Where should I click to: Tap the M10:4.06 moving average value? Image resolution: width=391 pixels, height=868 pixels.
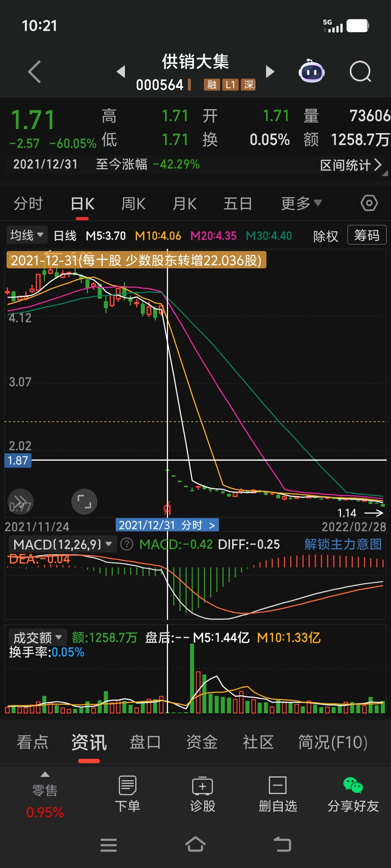(x=158, y=236)
